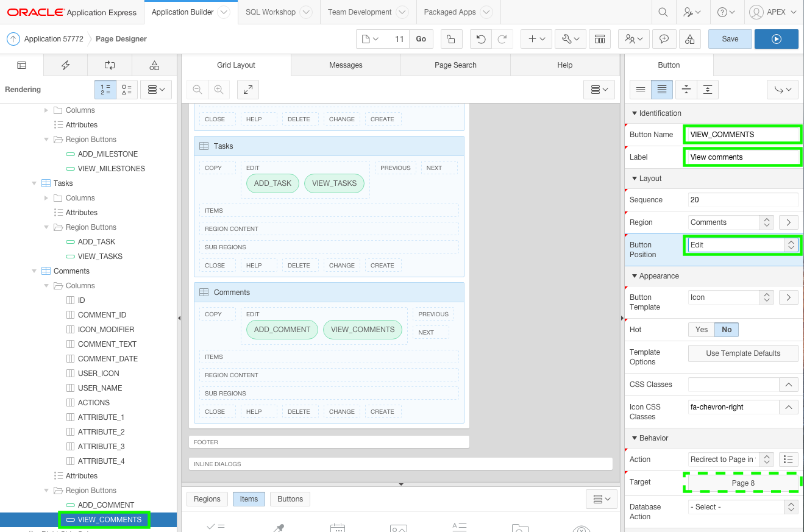Click the Sequence input field

(743, 200)
